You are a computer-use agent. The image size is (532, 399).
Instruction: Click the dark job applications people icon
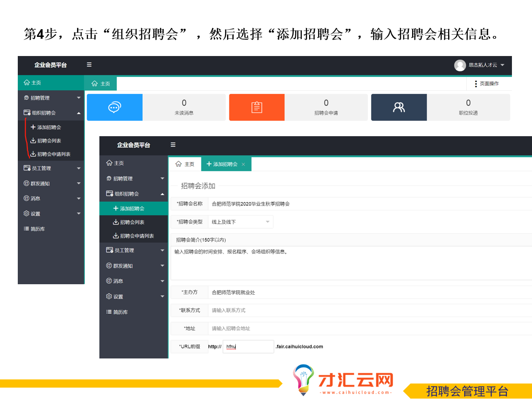399,107
